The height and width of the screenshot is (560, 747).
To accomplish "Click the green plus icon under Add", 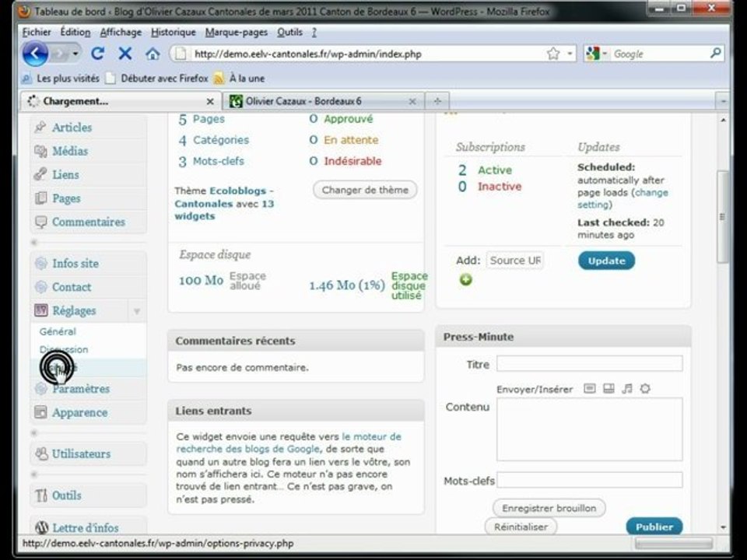I will tap(465, 279).
